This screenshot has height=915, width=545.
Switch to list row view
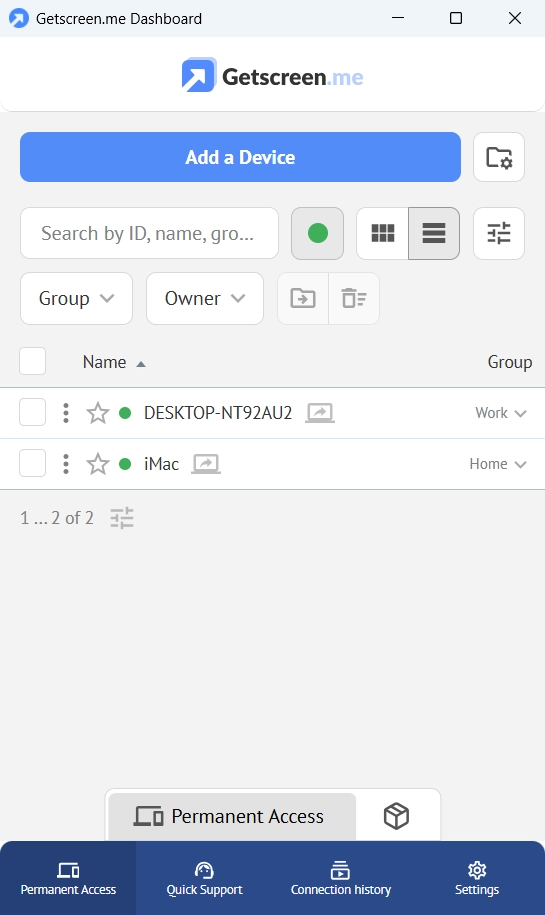pyautogui.click(x=434, y=233)
